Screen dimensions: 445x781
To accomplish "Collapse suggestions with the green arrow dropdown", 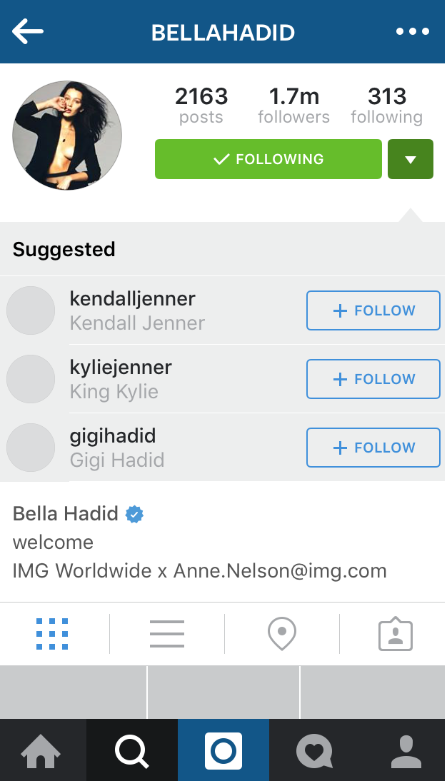I will click(411, 159).
